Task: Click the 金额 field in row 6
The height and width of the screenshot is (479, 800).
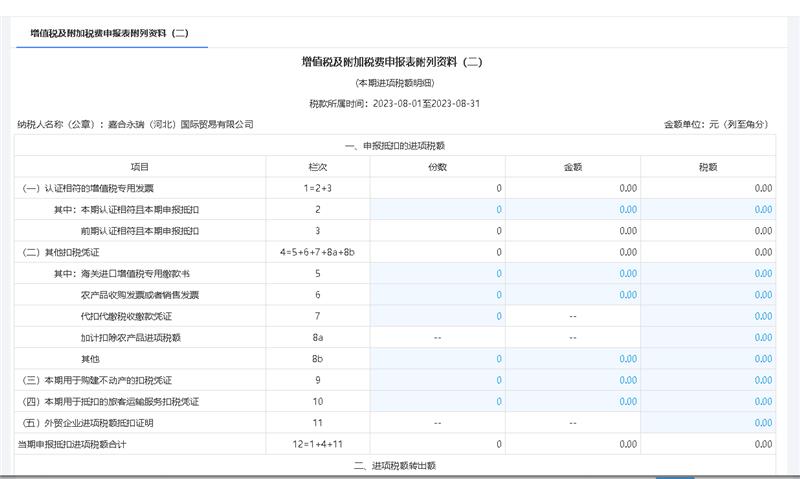Action: pos(572,295)
